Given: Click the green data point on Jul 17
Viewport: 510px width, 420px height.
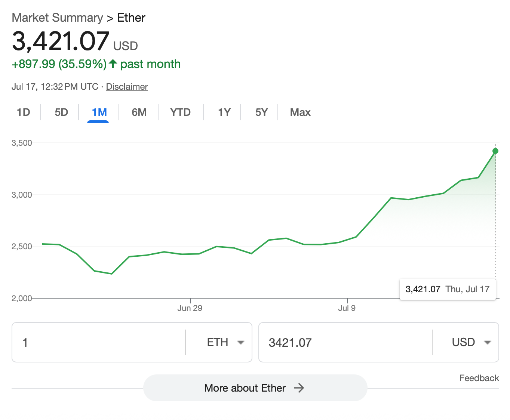Looking at the screenshot, I should (x=495, y=151).
